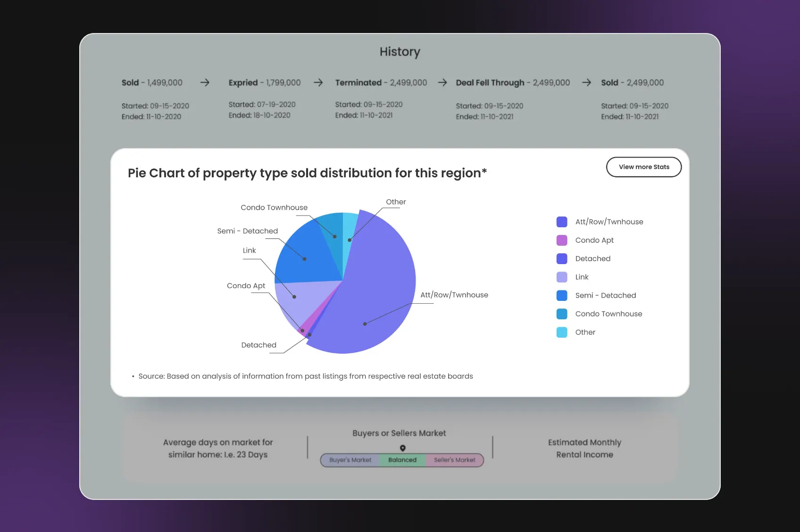Click the location pin above Balanced

click(x=402, y=448)
